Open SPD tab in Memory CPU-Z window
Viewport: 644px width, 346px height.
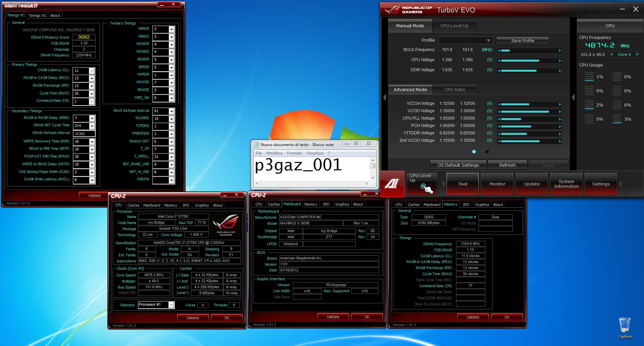coord(466,205)
